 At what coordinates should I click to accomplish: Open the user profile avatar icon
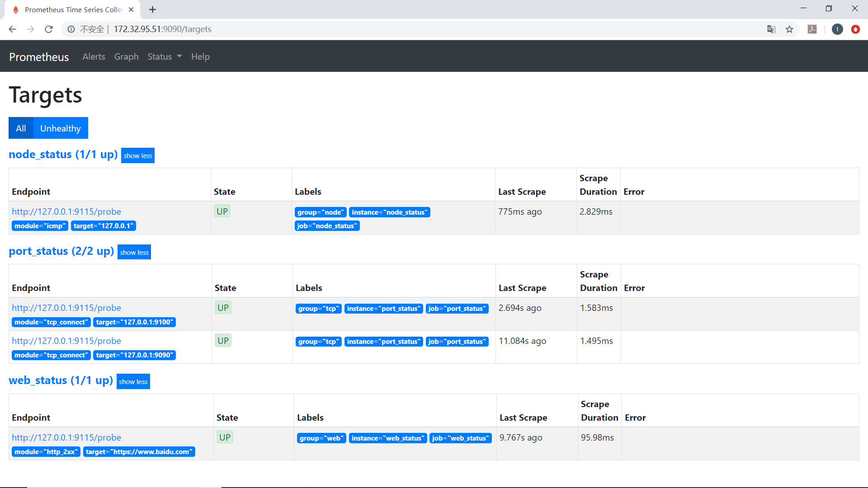pyautogui.click(x=837, y=29)
